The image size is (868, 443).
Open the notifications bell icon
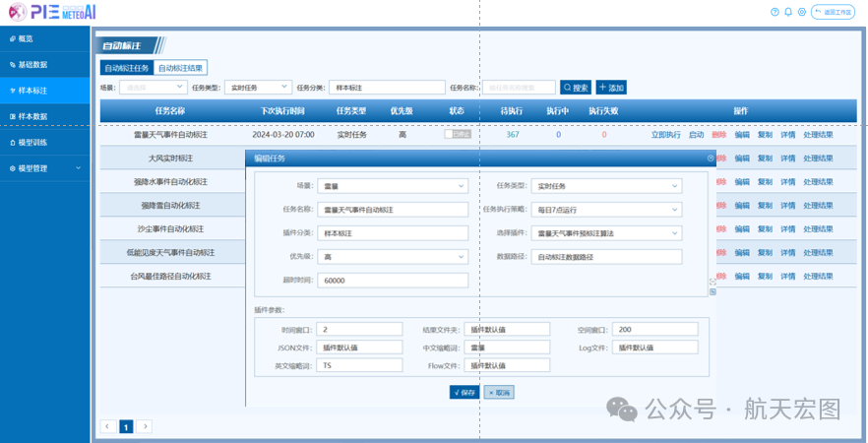click(x=788, y=12)
